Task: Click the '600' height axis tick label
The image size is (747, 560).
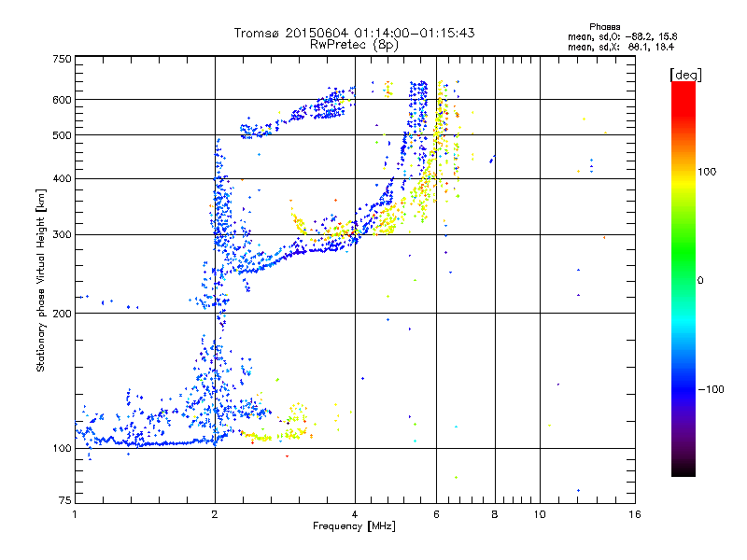Action: tap(62, 100)
